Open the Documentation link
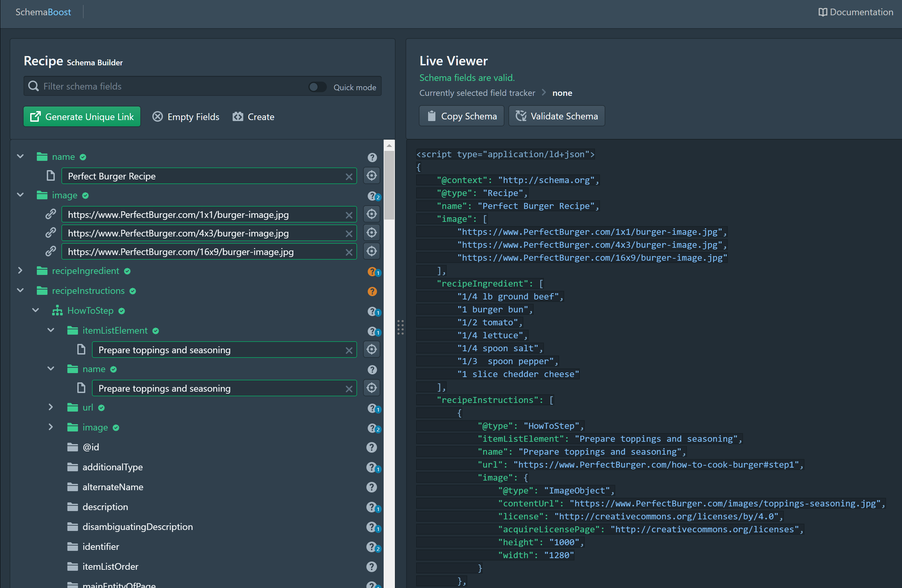 pyautogui.click(x=856, y=12)
